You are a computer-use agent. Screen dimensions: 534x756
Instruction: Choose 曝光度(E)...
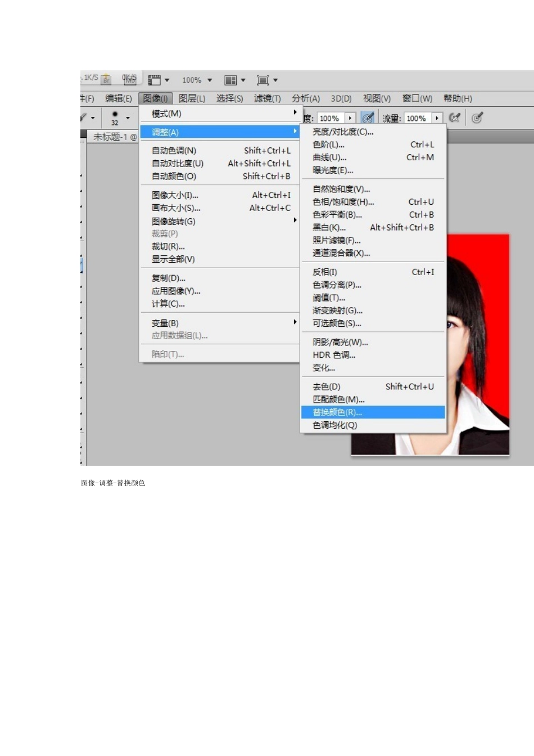click(373, 170)
